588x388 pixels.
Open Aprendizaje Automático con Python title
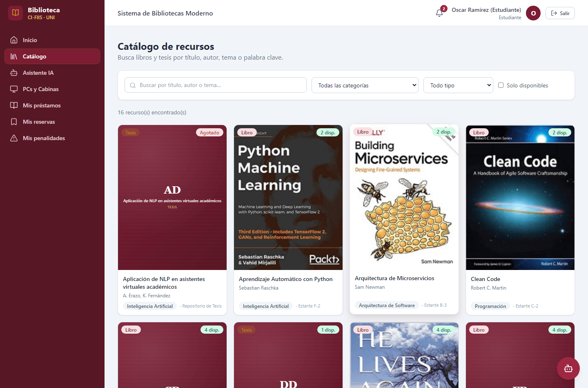286,279
